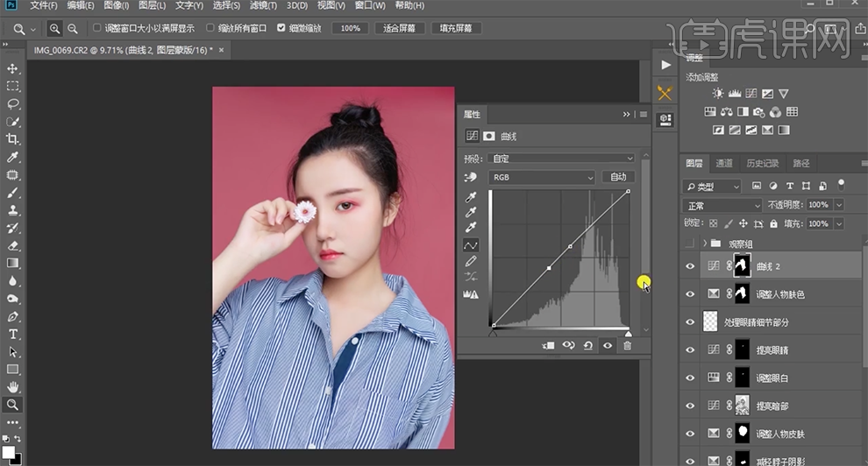This screenshot has height=466, width=868.
Task: Select the Move tool
Action: click(x=13, y=68)
